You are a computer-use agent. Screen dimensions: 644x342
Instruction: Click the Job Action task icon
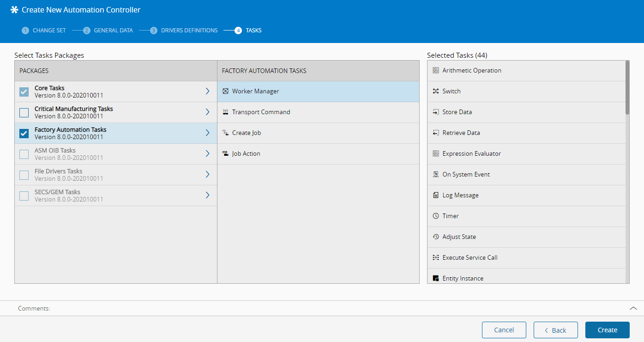point(225,154)
